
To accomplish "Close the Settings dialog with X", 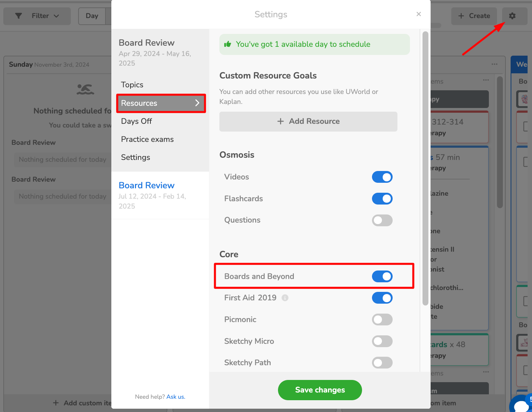I will pos(418,14).
